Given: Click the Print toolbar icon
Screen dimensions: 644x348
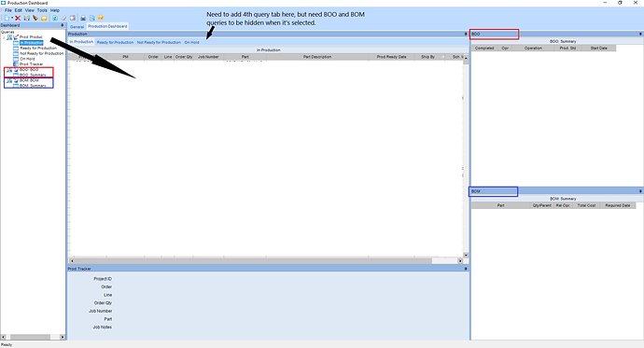Looking at the screenshot, I should pos(83,18).
